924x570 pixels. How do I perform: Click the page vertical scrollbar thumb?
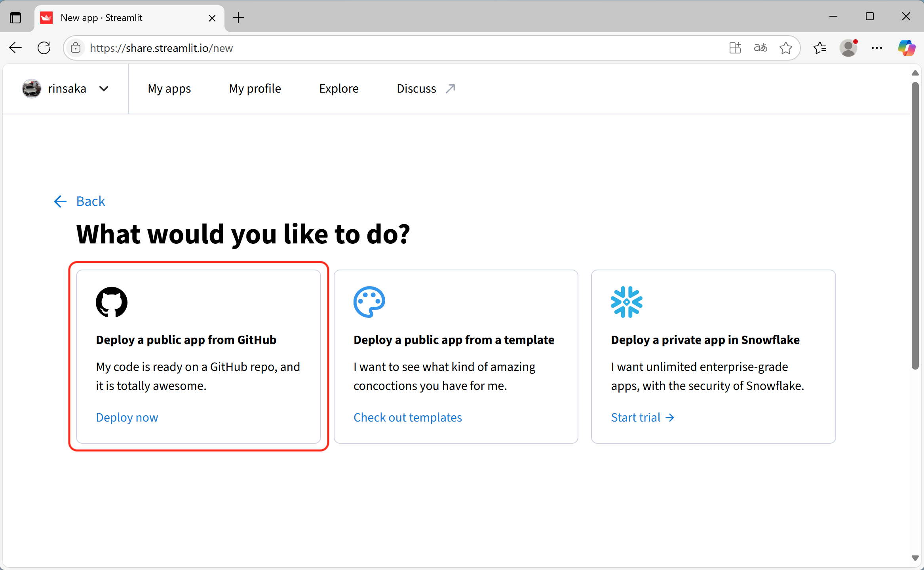coord(915,226)
